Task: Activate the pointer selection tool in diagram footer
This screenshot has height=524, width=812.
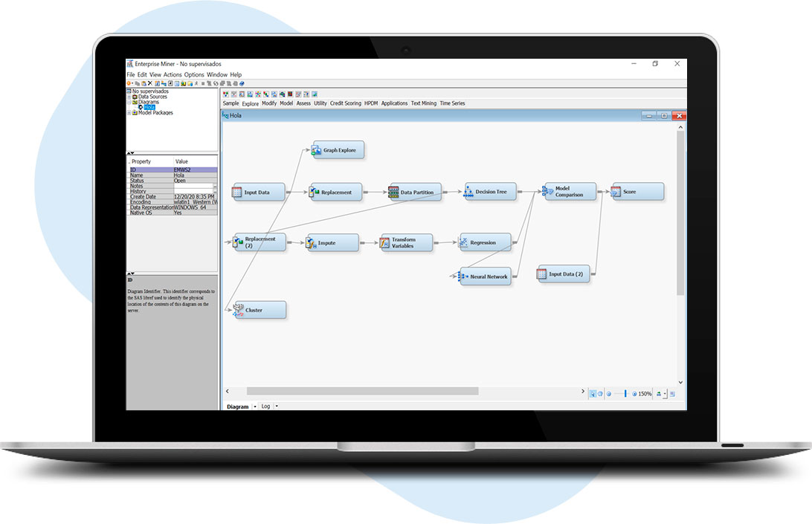Action: pyautogui.click(x=593, y=394)
